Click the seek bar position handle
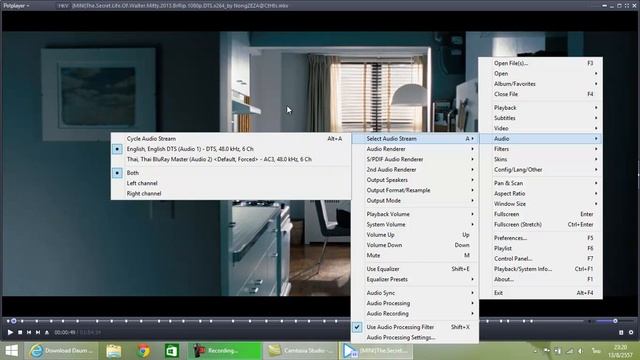The width and height of the screenshot is (640, 360). click(x=13, y=321)
